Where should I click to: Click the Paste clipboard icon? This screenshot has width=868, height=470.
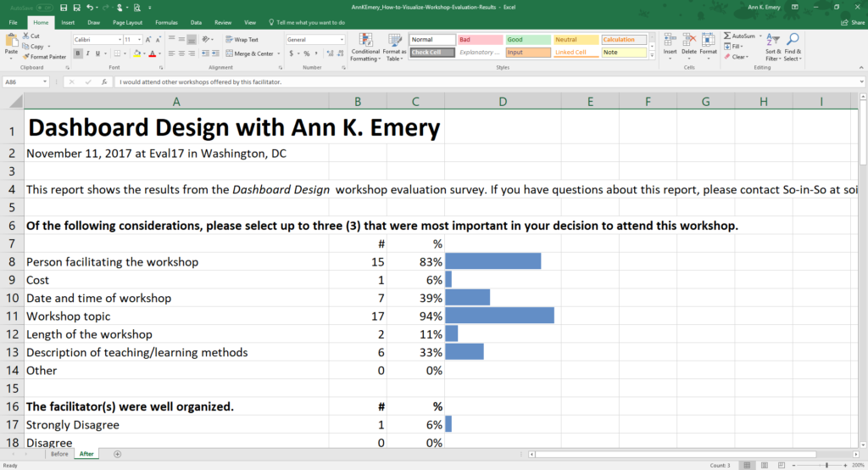click(x=11, y=41)
